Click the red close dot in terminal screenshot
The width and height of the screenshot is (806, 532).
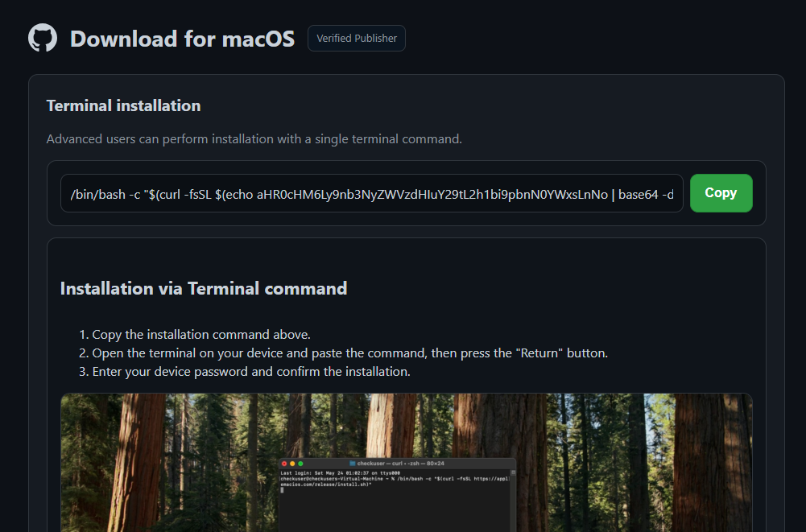(x=284, y=464)
